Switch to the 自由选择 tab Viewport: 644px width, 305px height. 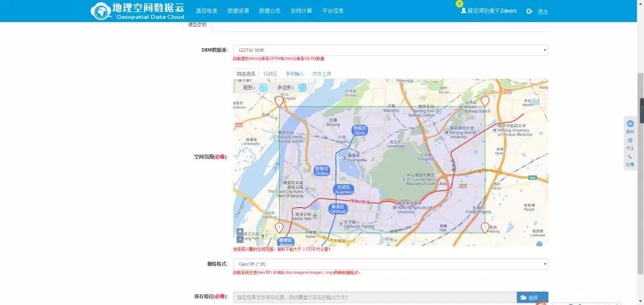[x=246, y=74]
